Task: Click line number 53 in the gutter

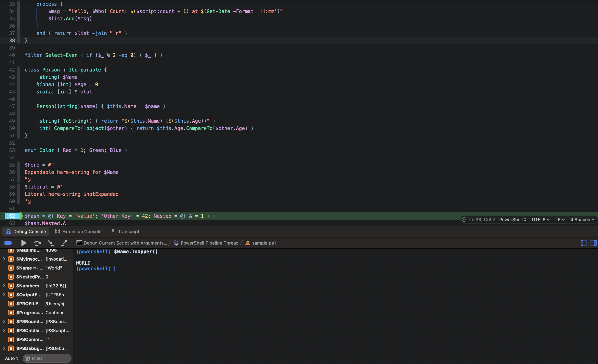Action: 12,150
